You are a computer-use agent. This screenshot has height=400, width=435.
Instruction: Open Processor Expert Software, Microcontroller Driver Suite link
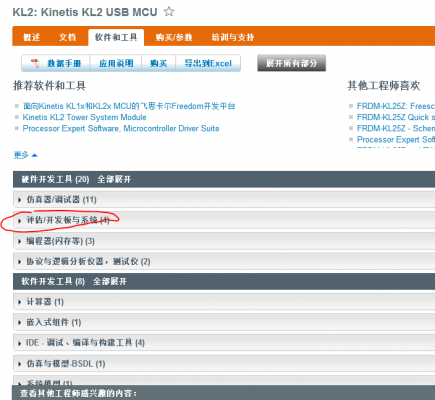coord(121,128)
